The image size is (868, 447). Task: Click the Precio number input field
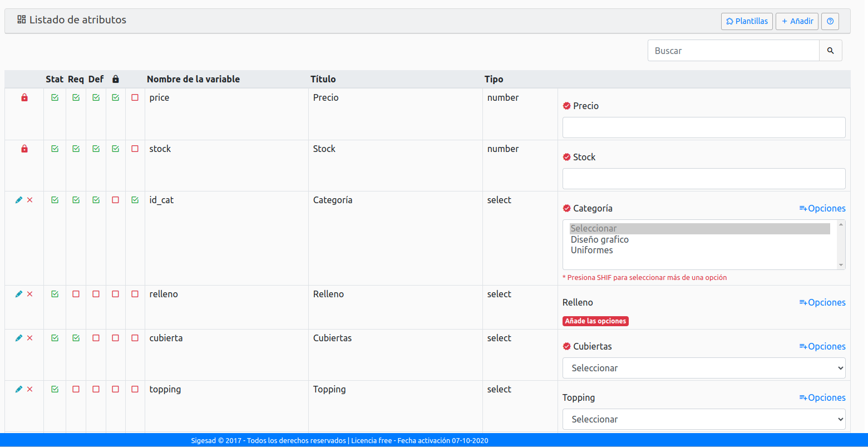(x=704, y=127)
